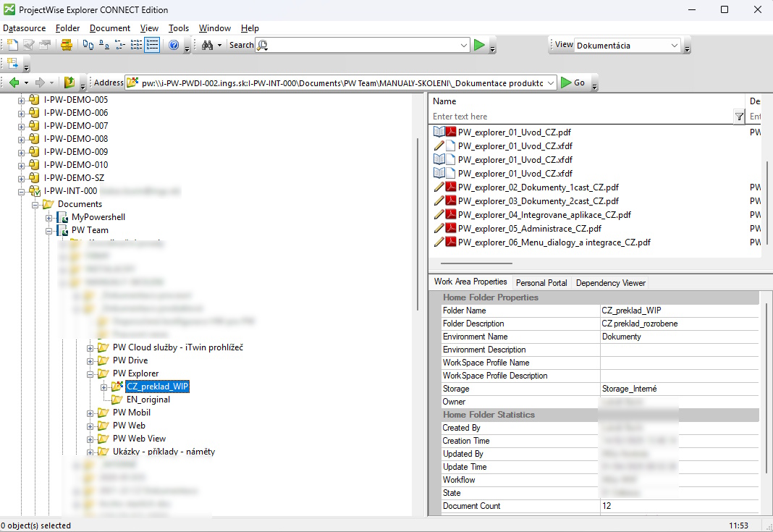Navigate up a folder using the yellow folder-up icon

69,82
